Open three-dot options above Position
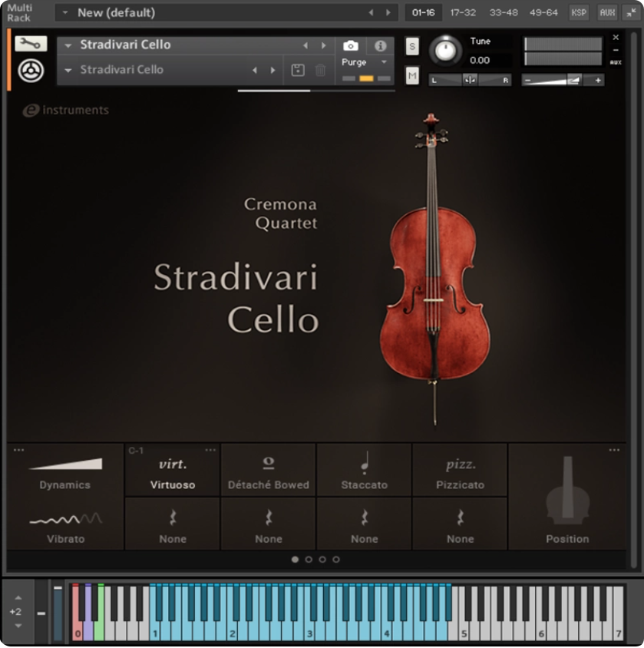This screenshot has height=648, width=644. pyautogui.click(x=614, y=450)
